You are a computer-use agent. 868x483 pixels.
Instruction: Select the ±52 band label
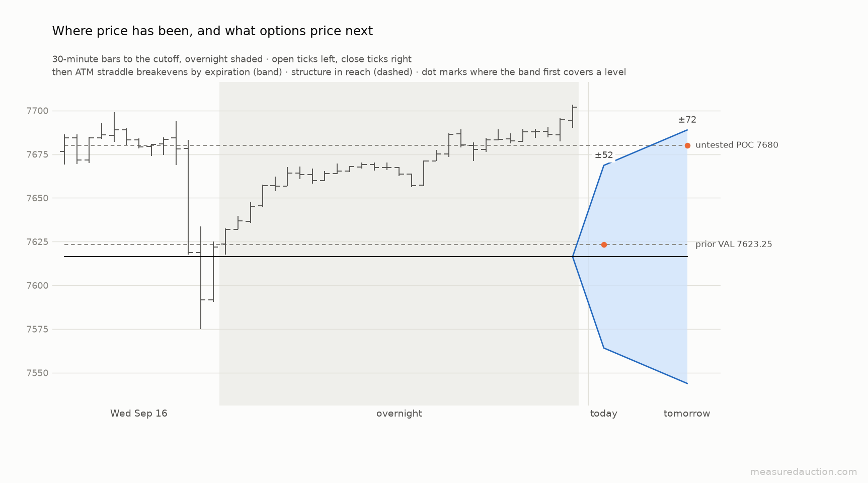[x=604, y=155]
